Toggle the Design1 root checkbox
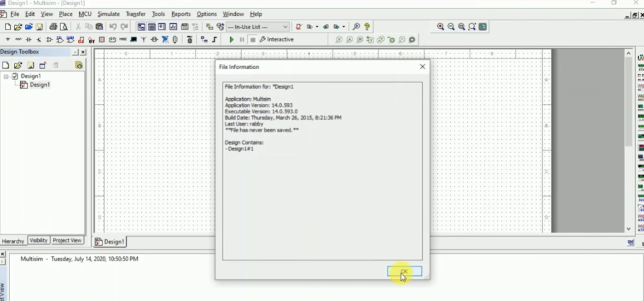 [x=15, y=76]
